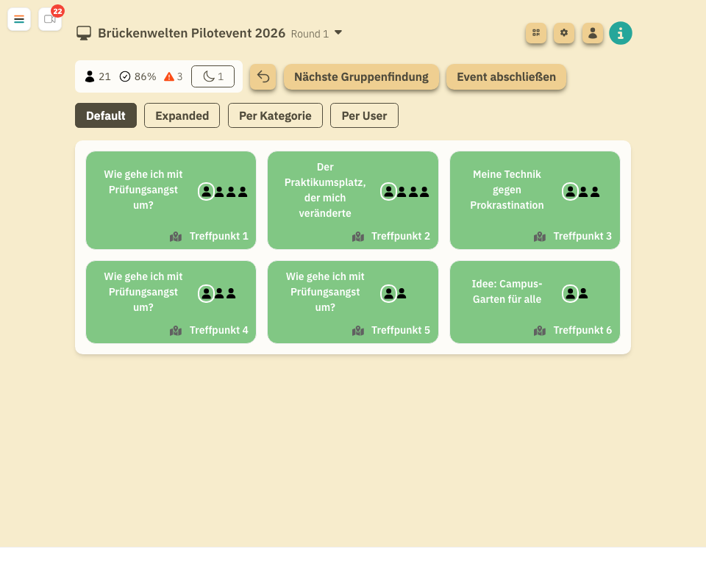Open the hamburger menu
This screenshot has height=588, width=706.
tap(19, 19)
